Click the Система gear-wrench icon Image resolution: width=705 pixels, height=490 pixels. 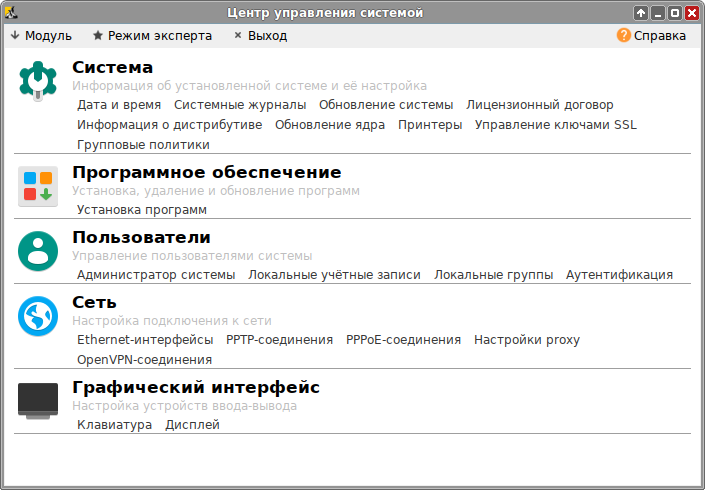tap(38, 81)
